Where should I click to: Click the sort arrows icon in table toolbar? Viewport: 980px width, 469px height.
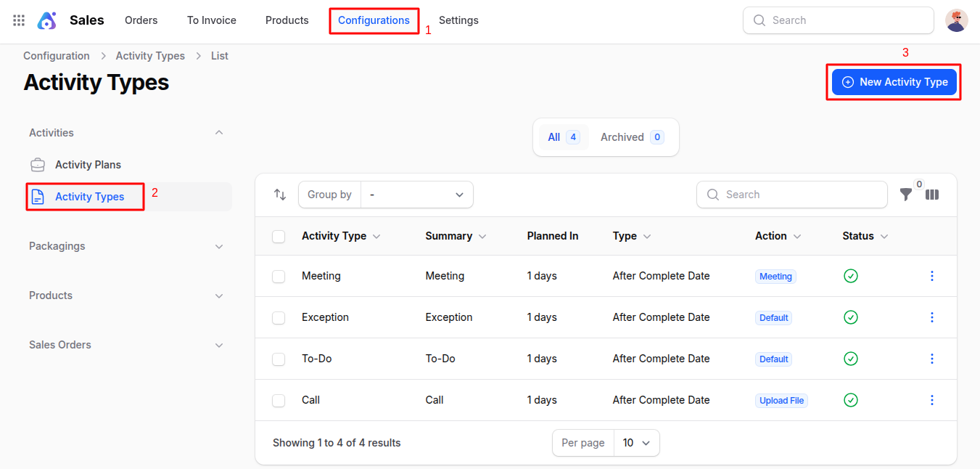280,195
